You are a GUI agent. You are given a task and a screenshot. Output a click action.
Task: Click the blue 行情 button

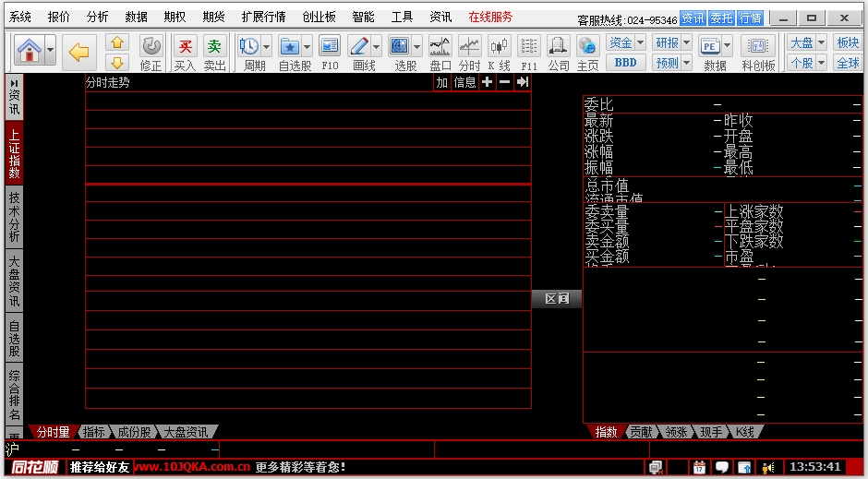click(750, 18)
